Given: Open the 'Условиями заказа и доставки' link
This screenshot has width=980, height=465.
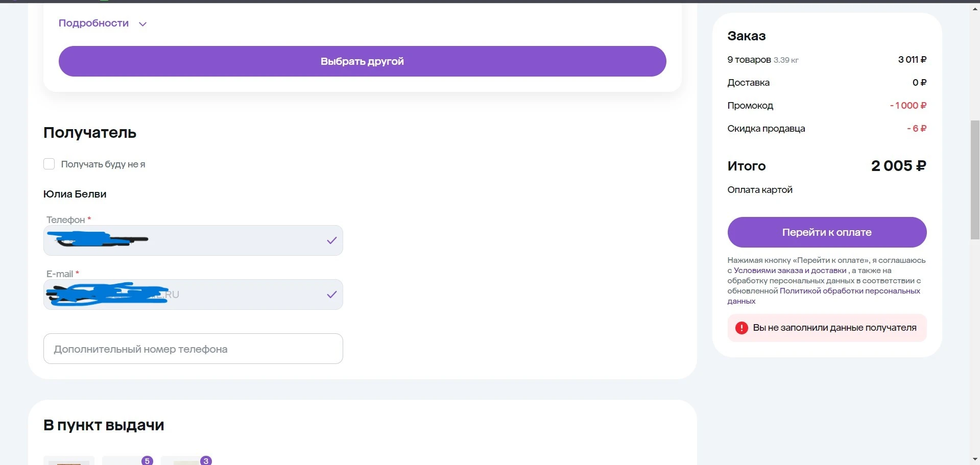Looking at the screenshot, I should (790, 271).
